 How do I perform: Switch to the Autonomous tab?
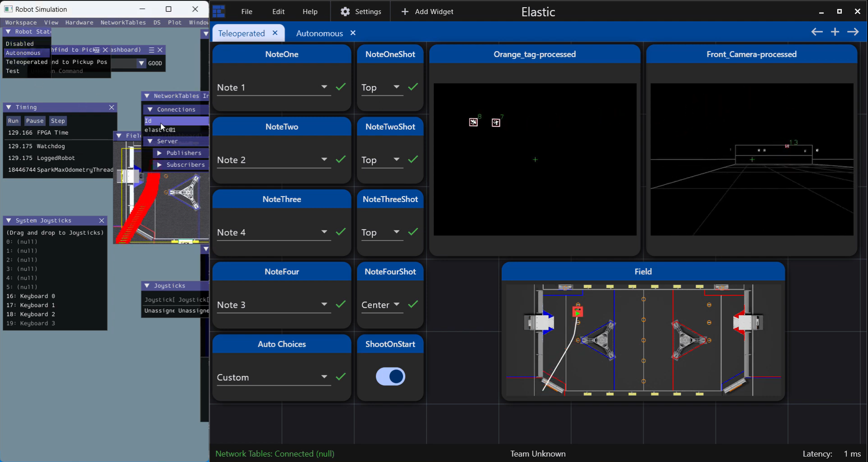tap(319, 33)
